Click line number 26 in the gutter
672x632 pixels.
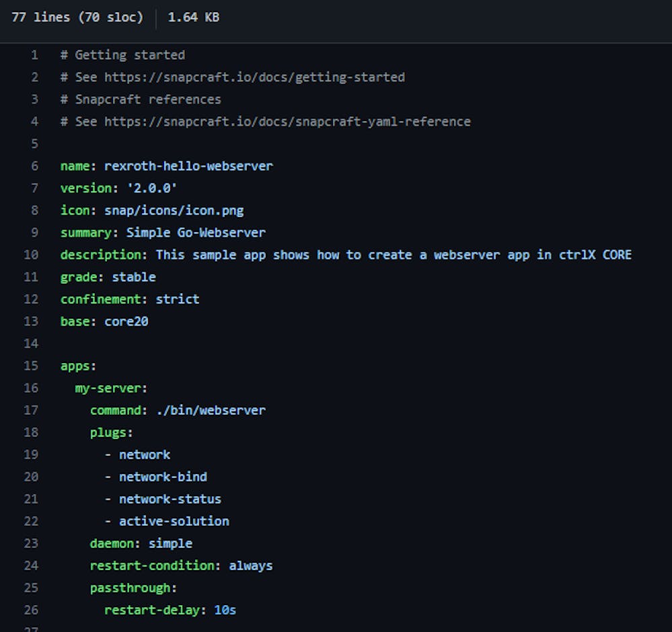click(31, 610)
